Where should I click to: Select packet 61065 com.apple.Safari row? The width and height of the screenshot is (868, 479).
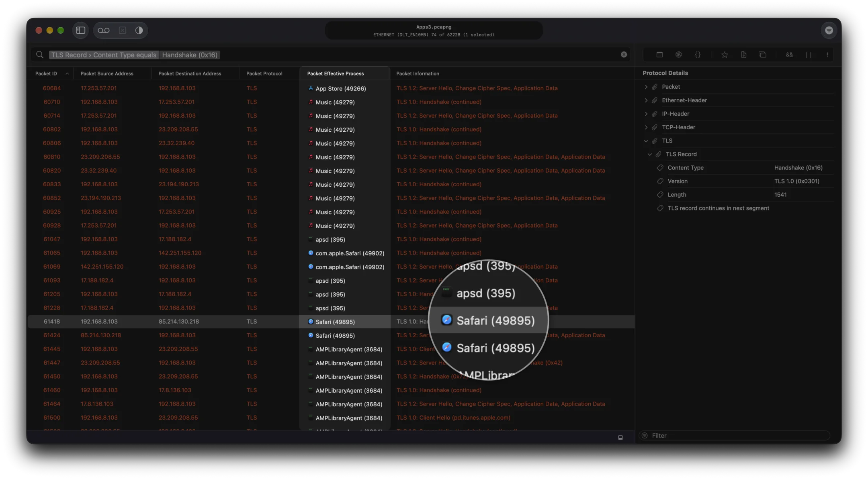(x=331, y=253)
